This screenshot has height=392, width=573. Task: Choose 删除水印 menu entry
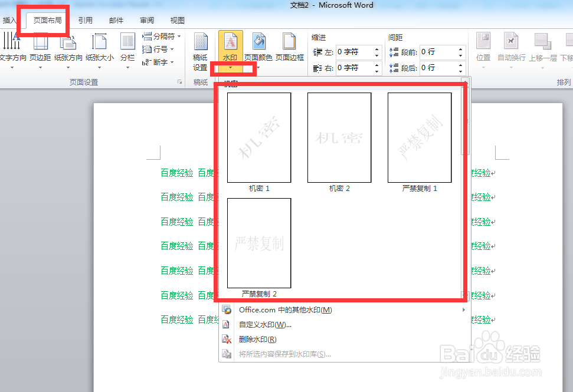[344, 340]
